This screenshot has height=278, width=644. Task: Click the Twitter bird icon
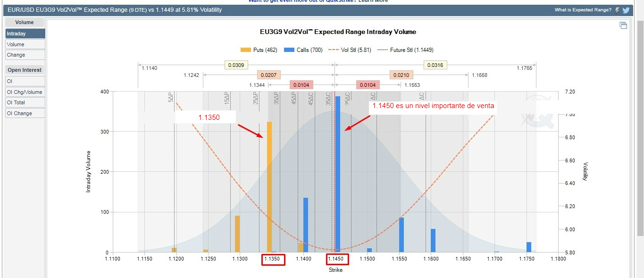tap(626, 10)
